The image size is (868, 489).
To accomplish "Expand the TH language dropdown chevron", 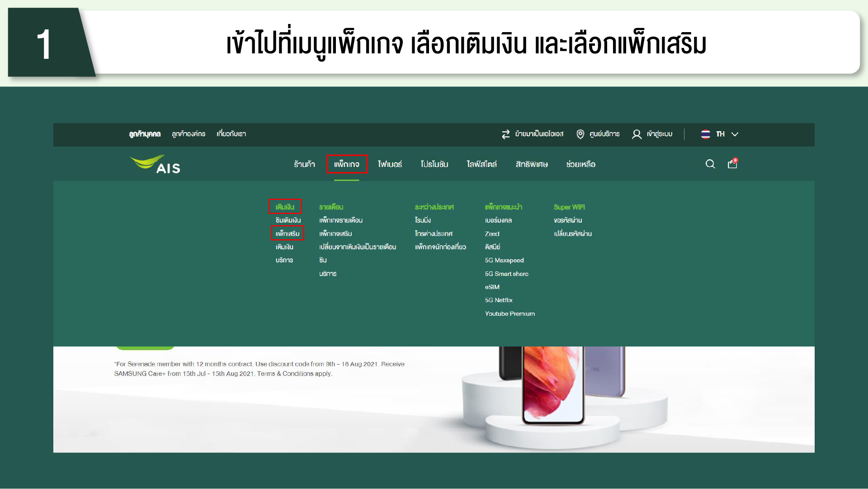I will [x=735, y=134].
